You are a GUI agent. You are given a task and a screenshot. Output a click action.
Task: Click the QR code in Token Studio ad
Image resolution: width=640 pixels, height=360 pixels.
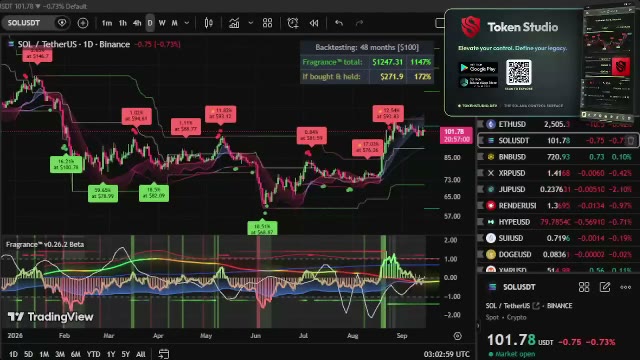(519, 72)
